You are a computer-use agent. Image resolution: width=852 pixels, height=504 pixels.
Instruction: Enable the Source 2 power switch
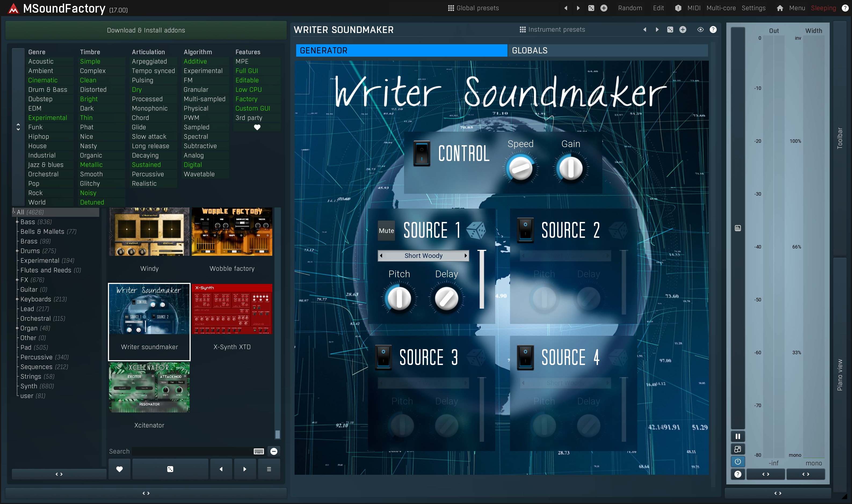pyautogui.click(x=525, y=230)
